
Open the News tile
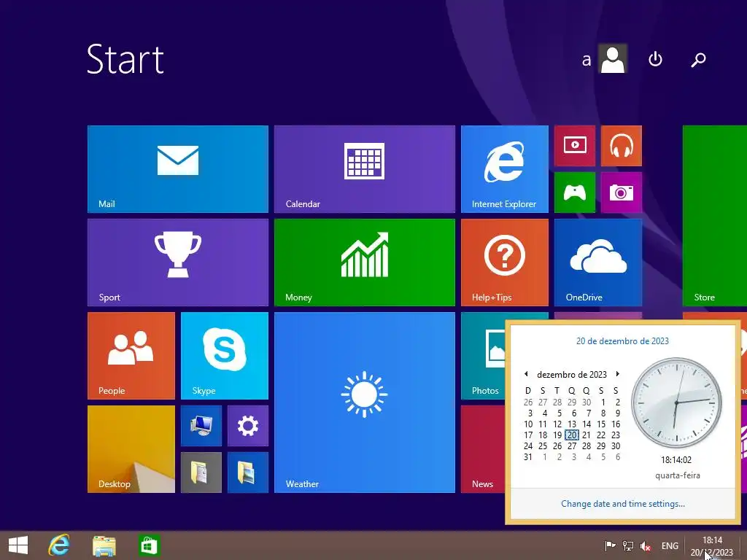pyautogui.click(x=483, y=449)
